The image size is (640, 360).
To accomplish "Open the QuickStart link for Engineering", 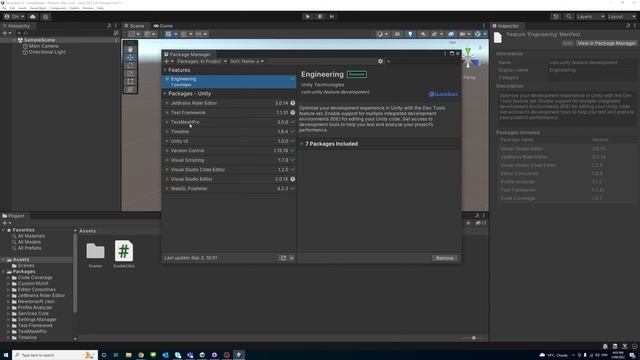I will click(443, 94).
